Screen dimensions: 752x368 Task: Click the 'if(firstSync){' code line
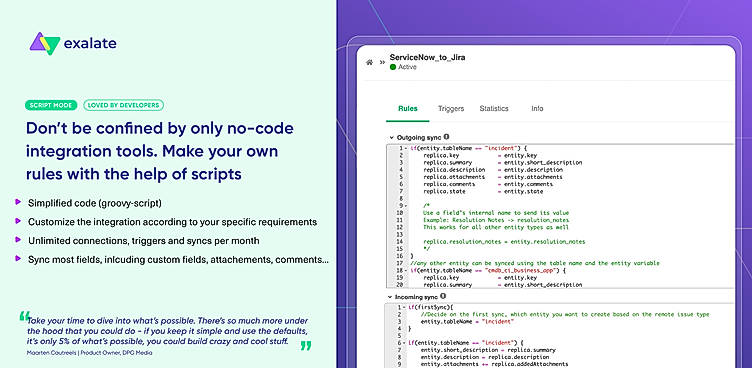tap(431, 307)
